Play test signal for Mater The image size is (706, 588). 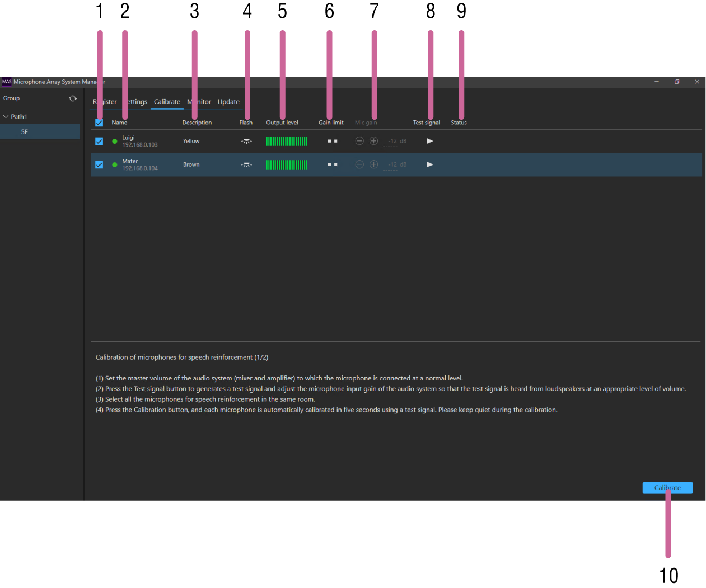[429, 164]
